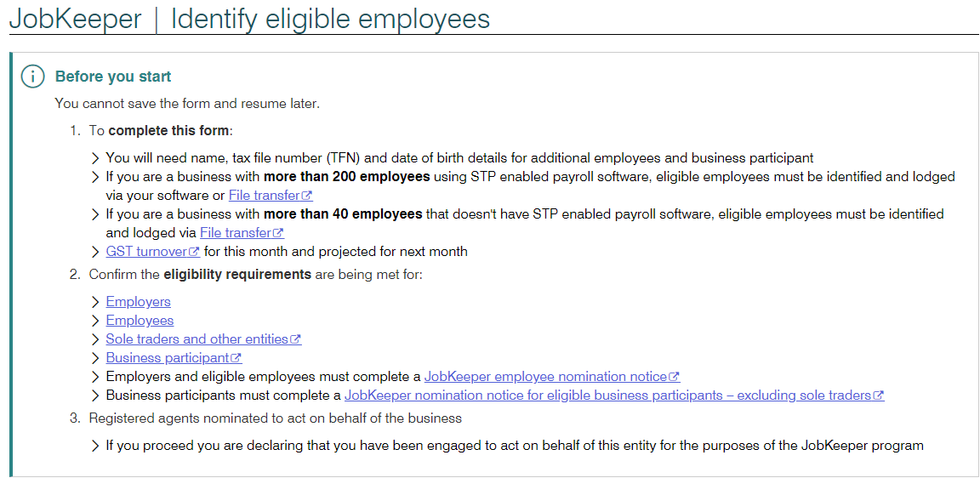Click external-link icon after Sole traders link
This screenshot has width=980, height=478.
[x=296, y=339]
